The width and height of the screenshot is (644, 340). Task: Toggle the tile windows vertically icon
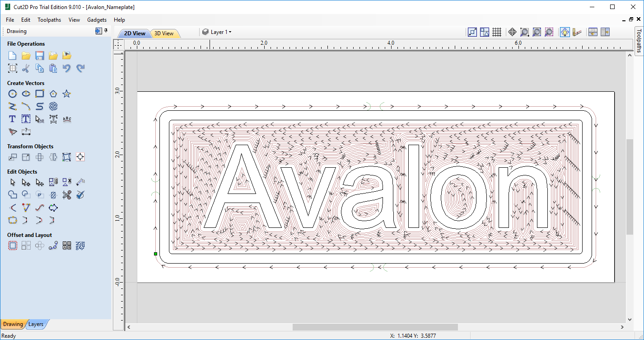pyautogui.click(x=605, y=32)
